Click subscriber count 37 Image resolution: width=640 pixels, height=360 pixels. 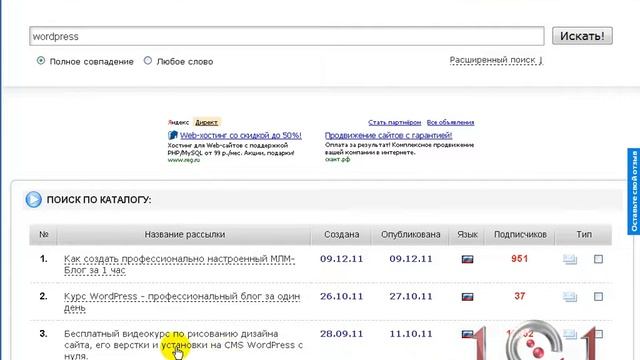pos(519,296)
